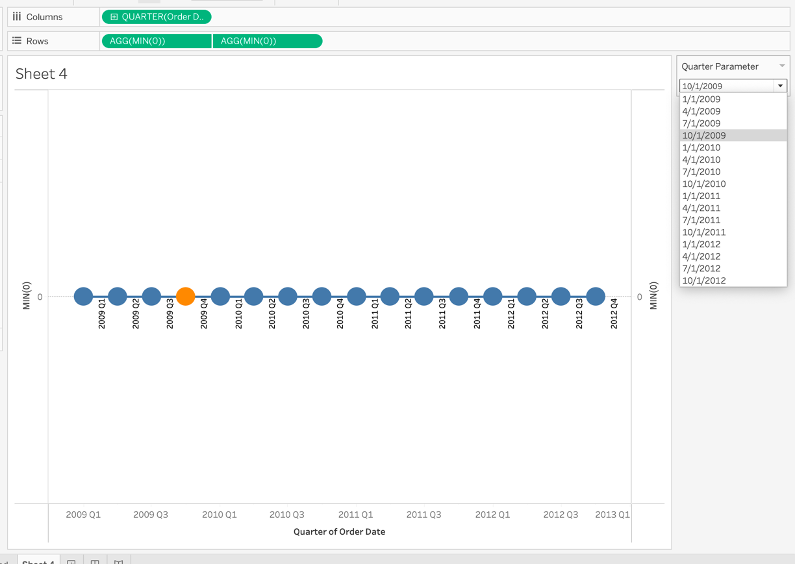The height and width of the screenshot is (564, 796).
Task: Choose 4/1/2010 from the parameter list
Action: pos(733,160)
